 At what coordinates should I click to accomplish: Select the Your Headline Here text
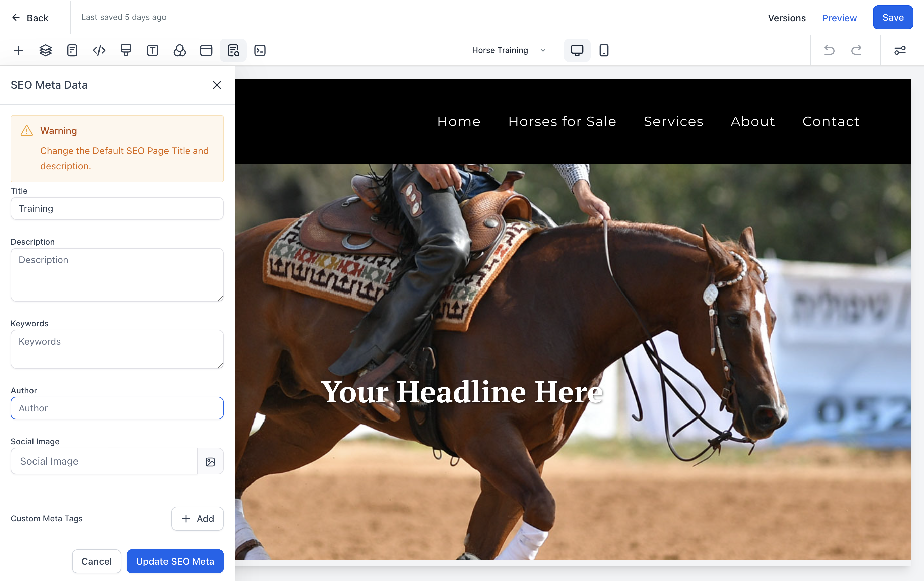[462, 392]
